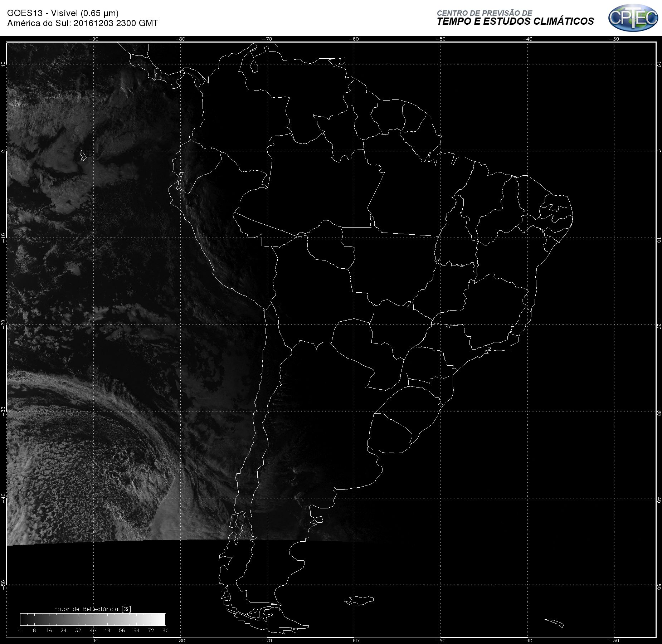Click the "-70" longitude label on top axis

pyautogui.click(x=267, y=39)
